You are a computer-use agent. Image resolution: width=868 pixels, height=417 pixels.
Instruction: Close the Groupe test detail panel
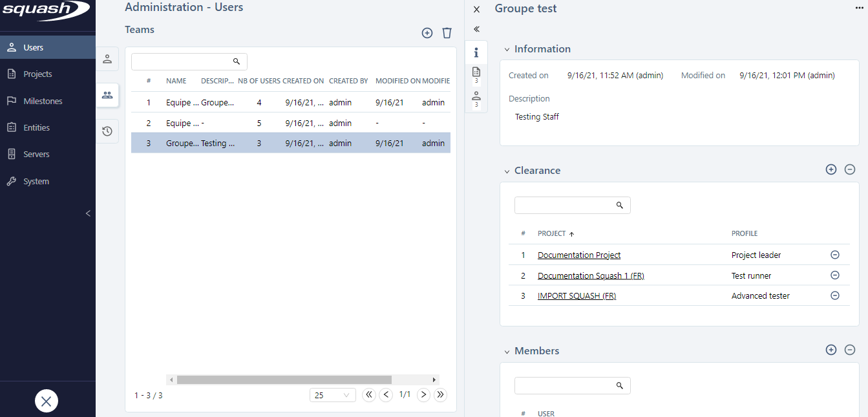[x=476, y=10]
